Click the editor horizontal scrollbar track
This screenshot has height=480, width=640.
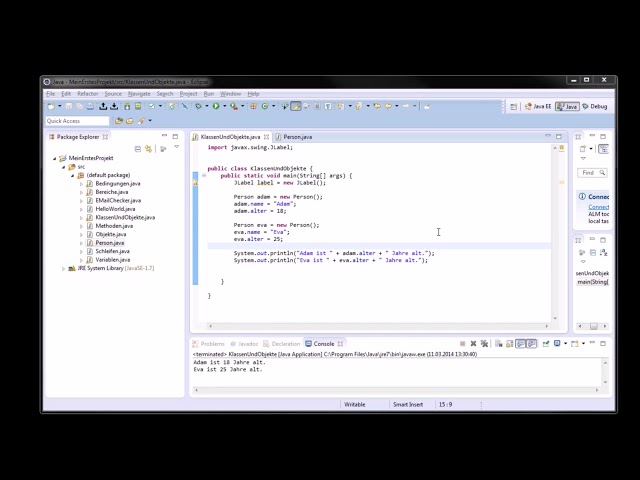pyautogui.click(x=378, y=326)
